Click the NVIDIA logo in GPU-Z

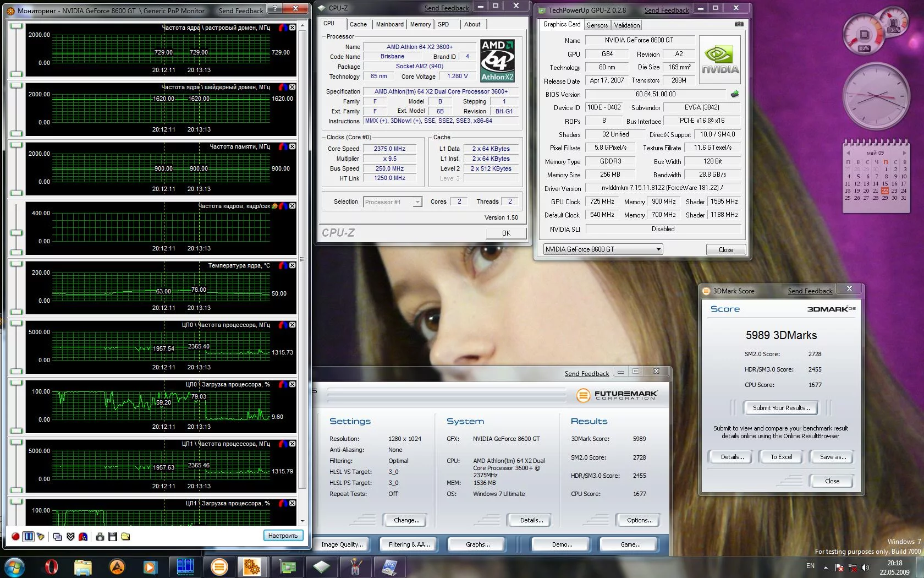(720, 59)
